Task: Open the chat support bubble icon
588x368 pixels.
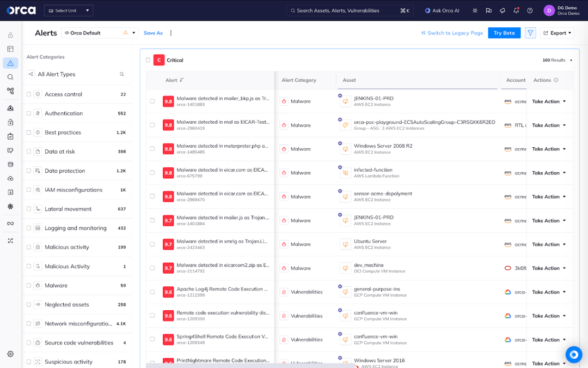Action: click(x=573, y=354)
